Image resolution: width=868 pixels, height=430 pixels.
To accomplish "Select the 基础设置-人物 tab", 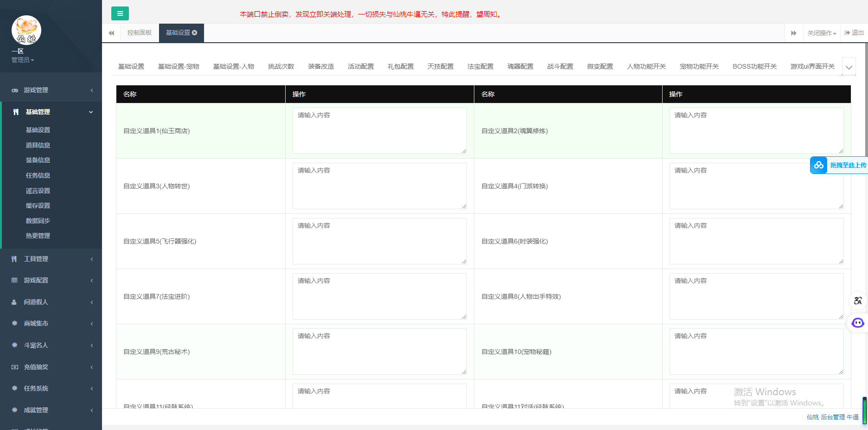I will 234,66.
